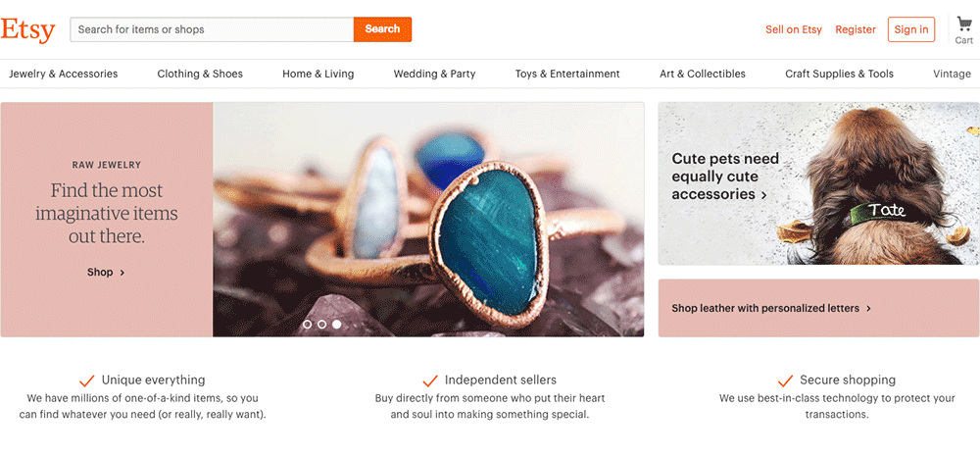This screenshot has height=457, width=980.
Task: Click the Sign in button
Action: tap(910, 29)
